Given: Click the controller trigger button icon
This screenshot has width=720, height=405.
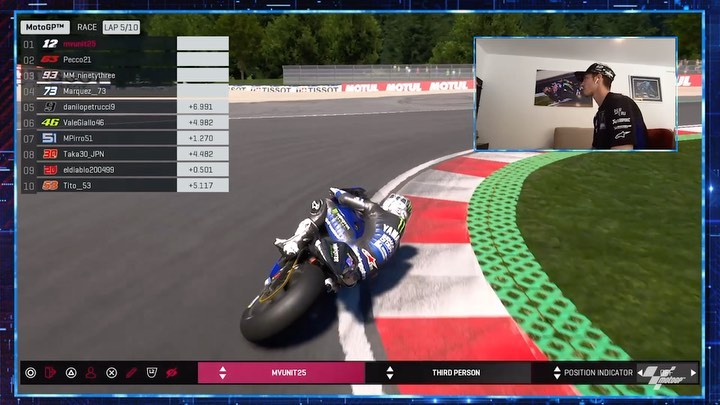Looking at the screenshot, I should (x=152, y=372).
